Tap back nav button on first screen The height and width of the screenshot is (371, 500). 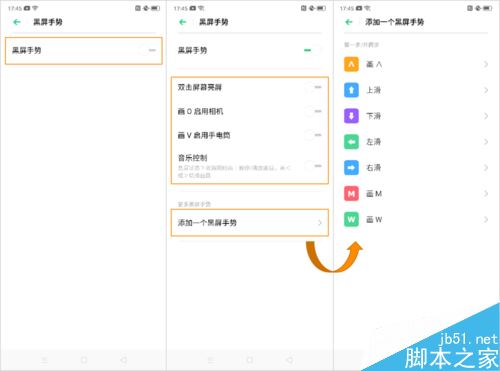[124, 360]
